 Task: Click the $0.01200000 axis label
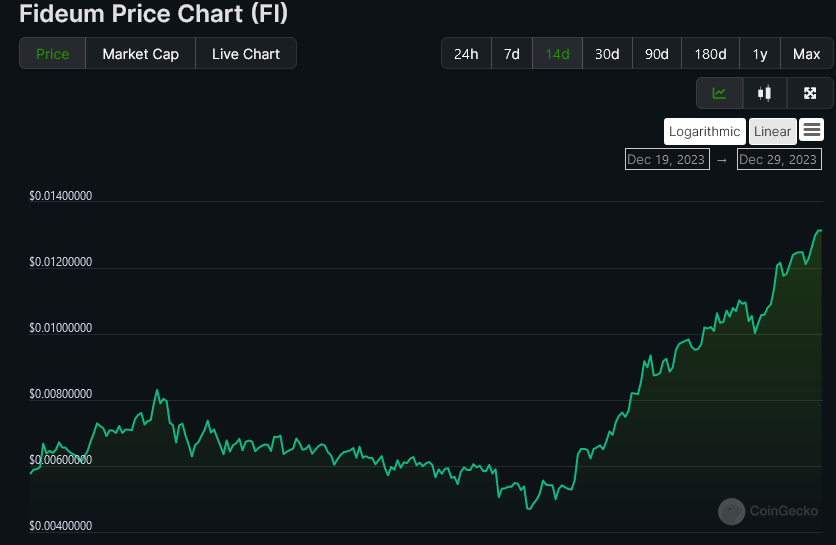(60, 262)
